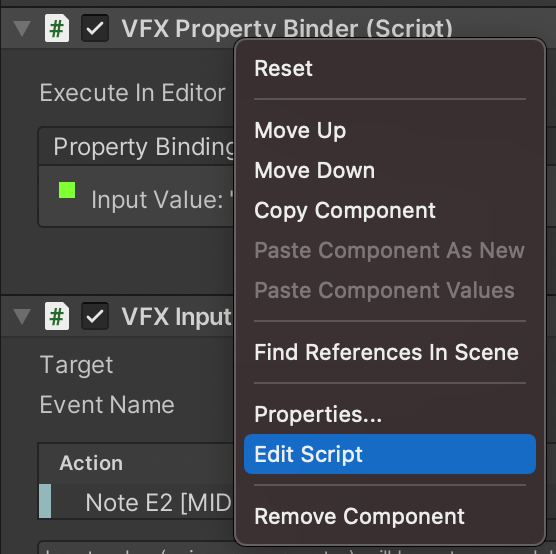Image resolution: width=556 pixels, height=554 pixels.
Task: Disable the VFX Property Binder component checkbox
Action: (x=95, y=28)
